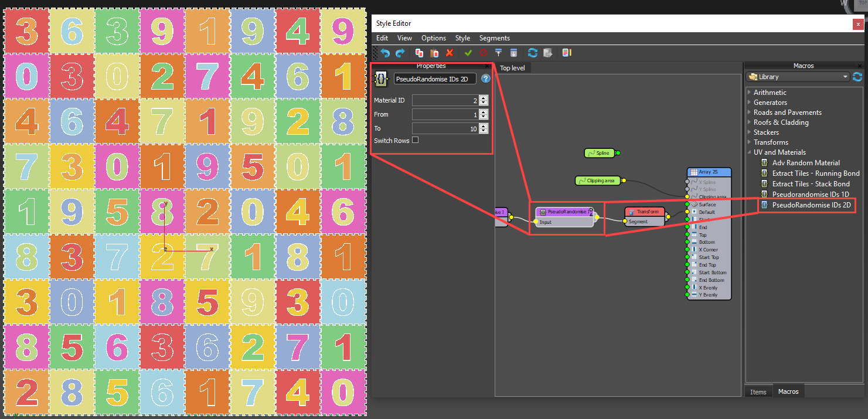
Task: Click the blue Refresh icon in the toolbar
Action: click(x=532, y=53)
